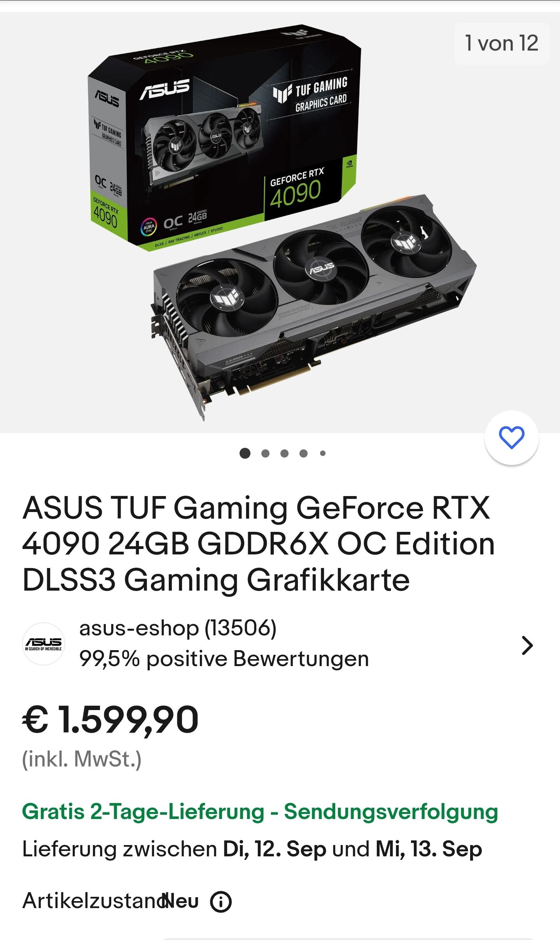Jump to the third carousel dot
The width and height of the screenshot is (560, 940).
click(285, 453)
